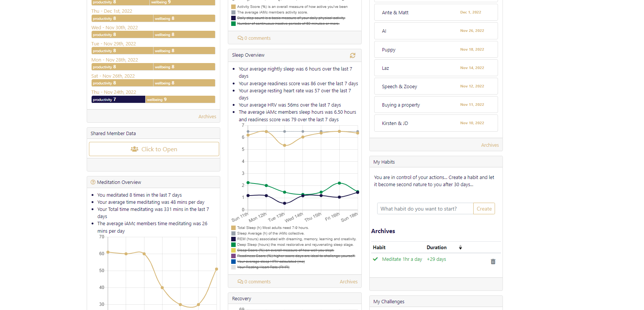
Task: Click the people icon in Shared Member Data
Action: (134, 149)
